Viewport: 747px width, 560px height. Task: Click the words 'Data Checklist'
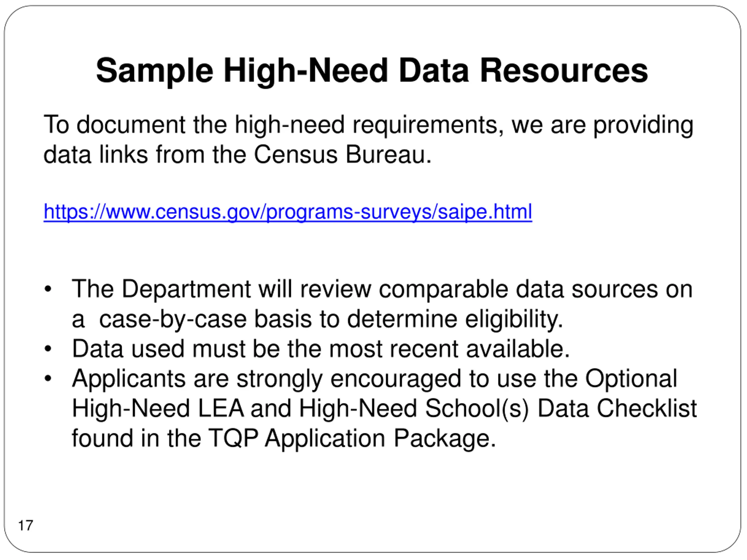pos(617,408)
